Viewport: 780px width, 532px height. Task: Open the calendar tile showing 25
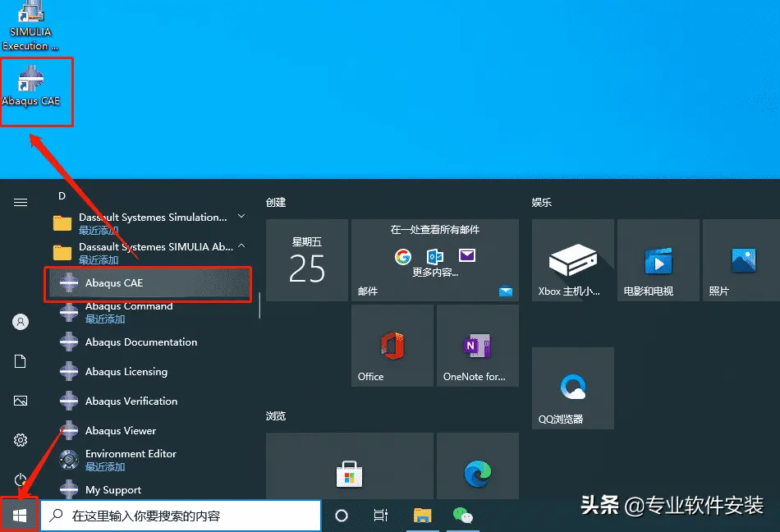(307, 260)
